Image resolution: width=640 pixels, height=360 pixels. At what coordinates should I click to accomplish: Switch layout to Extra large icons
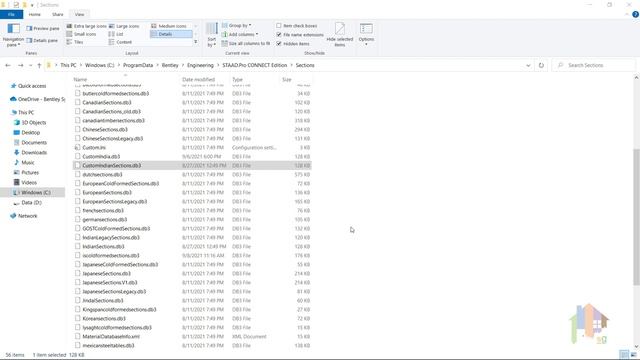coord(87,26)
